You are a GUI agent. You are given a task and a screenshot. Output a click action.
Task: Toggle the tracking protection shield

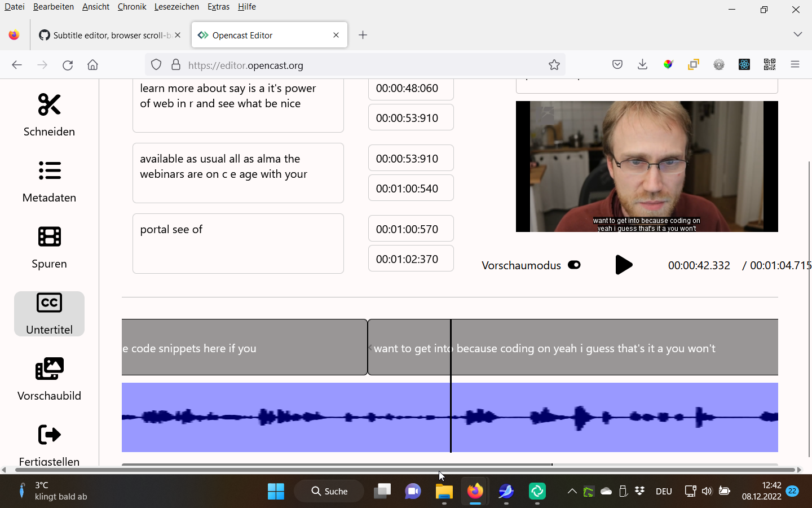point(156,64)
